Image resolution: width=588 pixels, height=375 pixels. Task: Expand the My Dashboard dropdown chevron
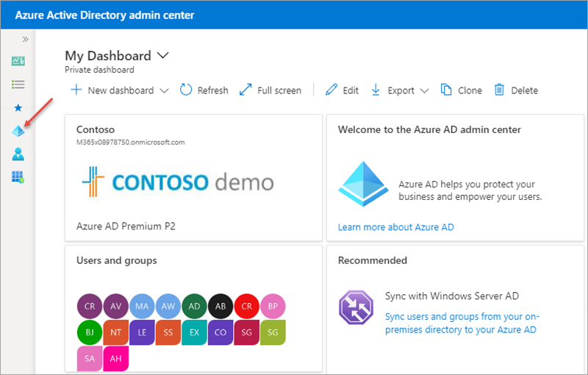pyautogui.click(x=162, y=55)
